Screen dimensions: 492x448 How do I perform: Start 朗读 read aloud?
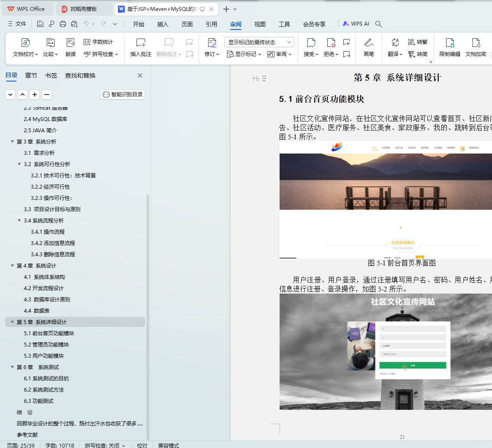click(x=71, y=47)
